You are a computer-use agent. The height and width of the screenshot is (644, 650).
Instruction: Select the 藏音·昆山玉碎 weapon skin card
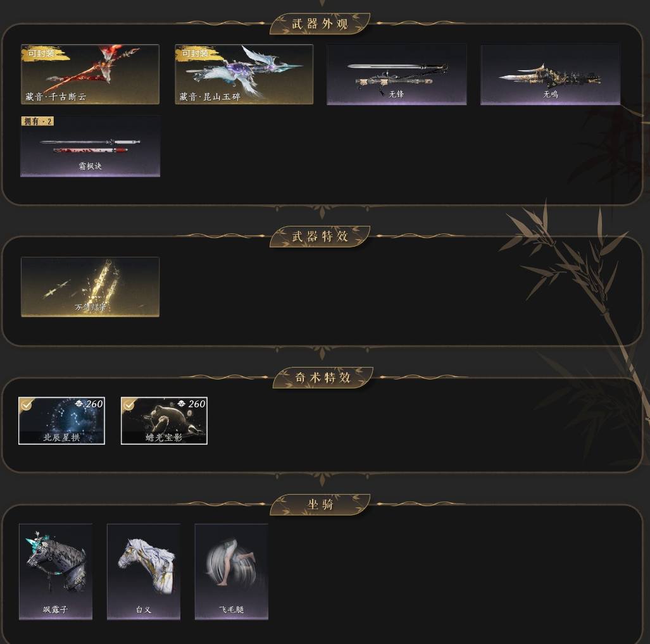tap(244, 74)
